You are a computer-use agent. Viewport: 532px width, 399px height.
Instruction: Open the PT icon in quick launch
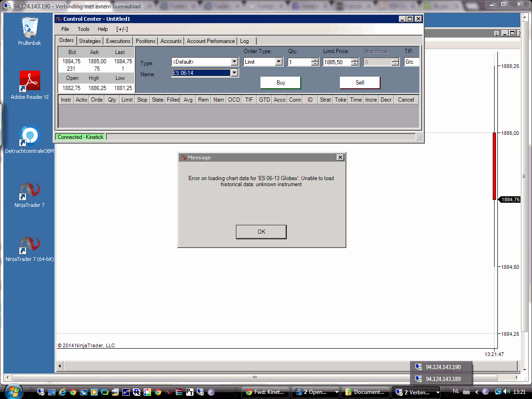pos(190,392)
